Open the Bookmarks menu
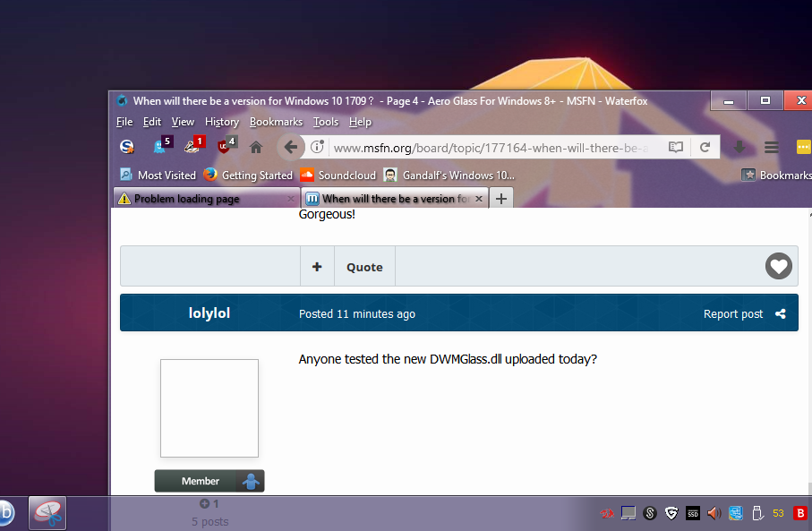Image resolution: width=812 pixels, height=531 pixels. pos(276,122)
